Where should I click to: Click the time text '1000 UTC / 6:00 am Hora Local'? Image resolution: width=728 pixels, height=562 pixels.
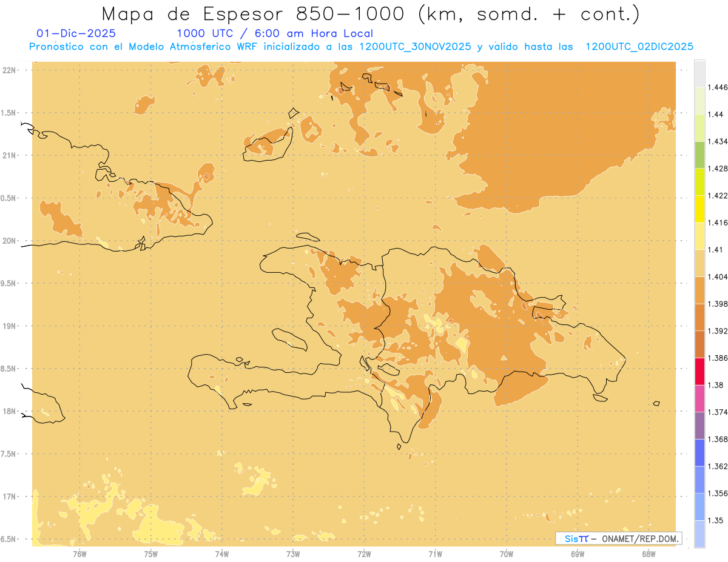(275, 34)
